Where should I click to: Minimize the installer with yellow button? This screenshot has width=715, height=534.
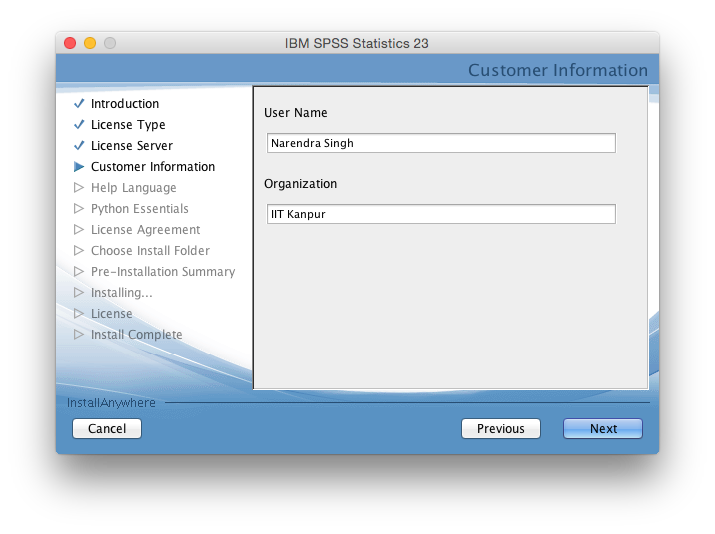[x=90, y=43]
